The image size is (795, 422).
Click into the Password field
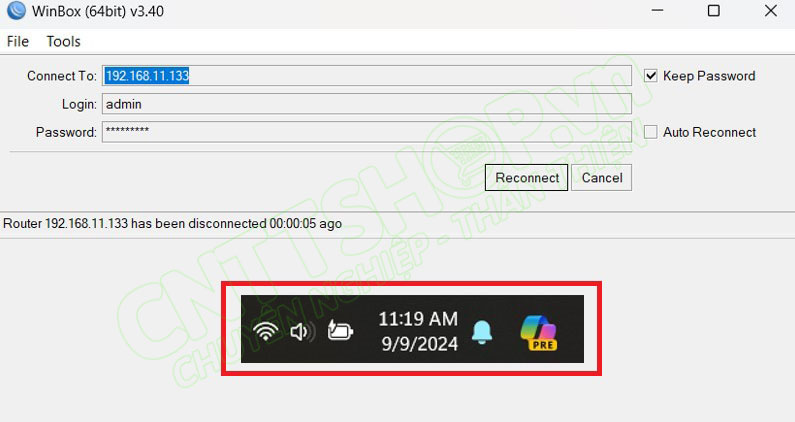(366, 132)
